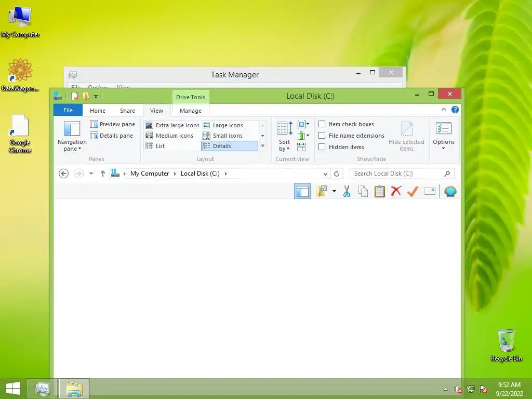Switch to the Share tab
Viewport: 532px width, 399px height.
pos(127,111)
